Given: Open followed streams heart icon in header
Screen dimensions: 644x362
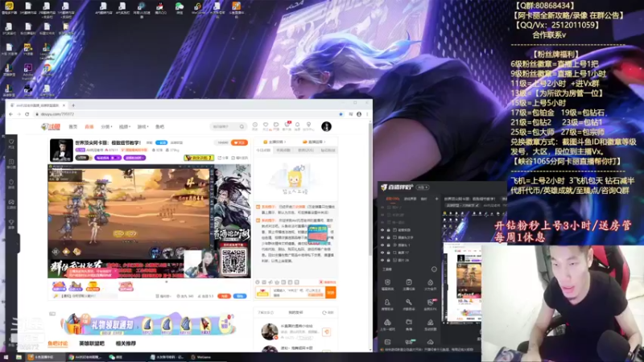Looking at the screenshot, I should [x=266, y=125].
